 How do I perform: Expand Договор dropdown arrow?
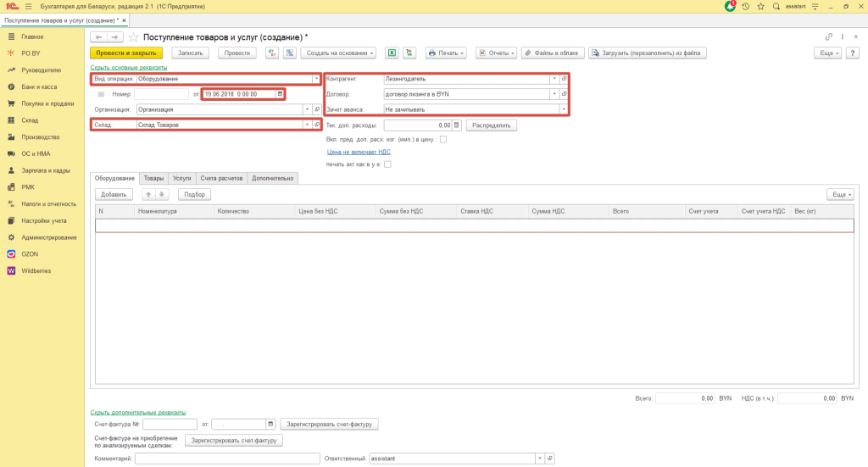(554, 94)
